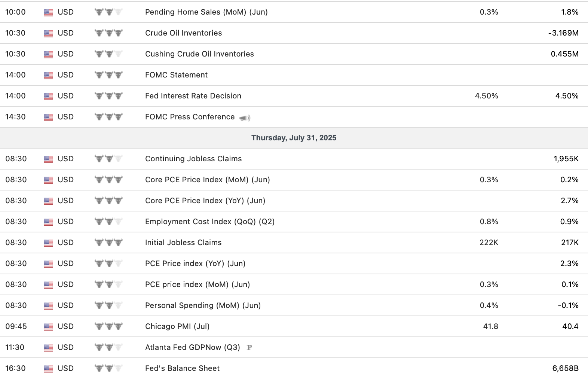Open the Cushing Crude Oil Inventories event
588x375 pixels.
[199, 54]
